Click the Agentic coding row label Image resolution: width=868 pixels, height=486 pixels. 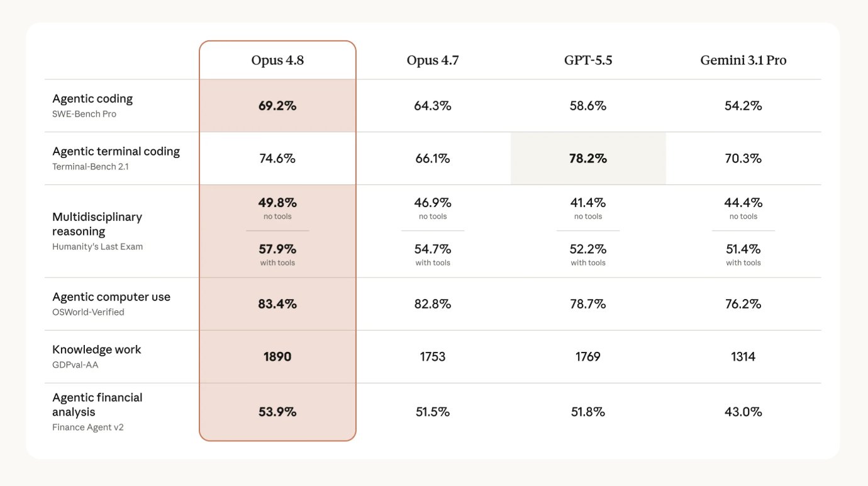click(92, 99)
